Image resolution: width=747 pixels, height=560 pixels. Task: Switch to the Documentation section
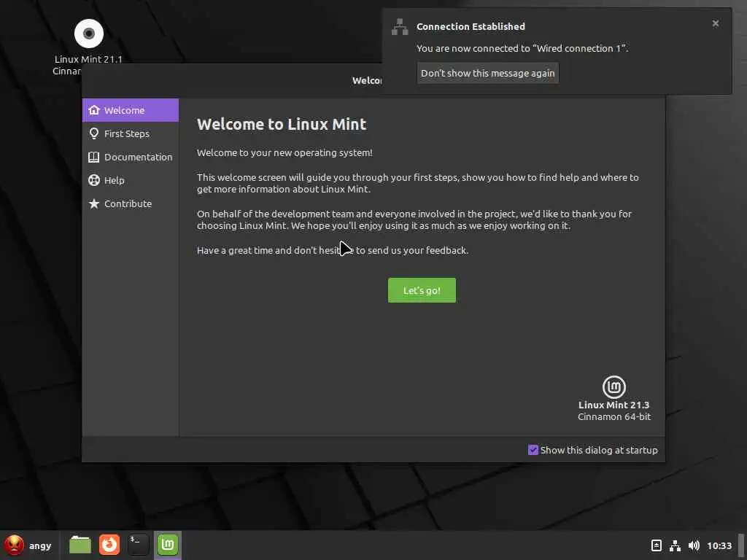131,157
